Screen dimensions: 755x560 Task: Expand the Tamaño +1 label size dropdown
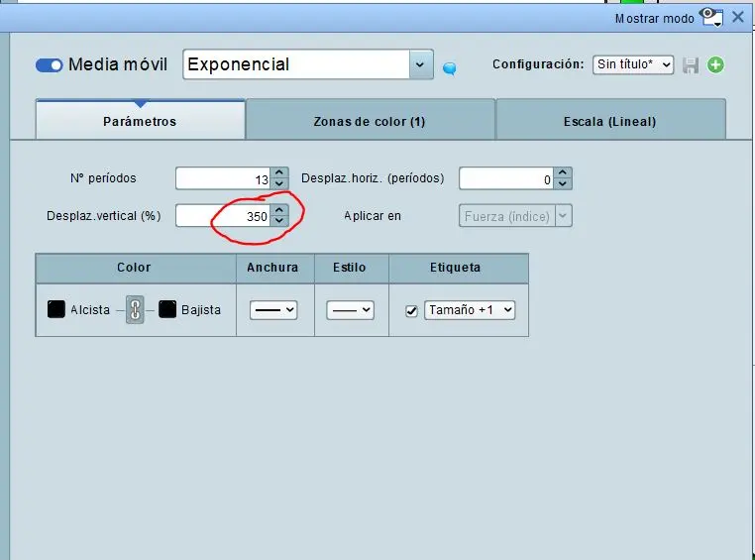(x=470, y=310)
